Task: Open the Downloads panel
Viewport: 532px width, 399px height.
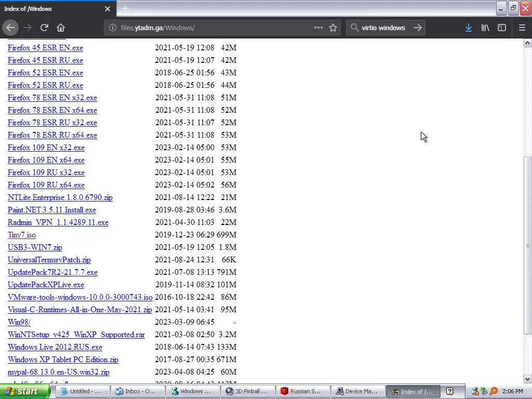Action: point(469,28)
